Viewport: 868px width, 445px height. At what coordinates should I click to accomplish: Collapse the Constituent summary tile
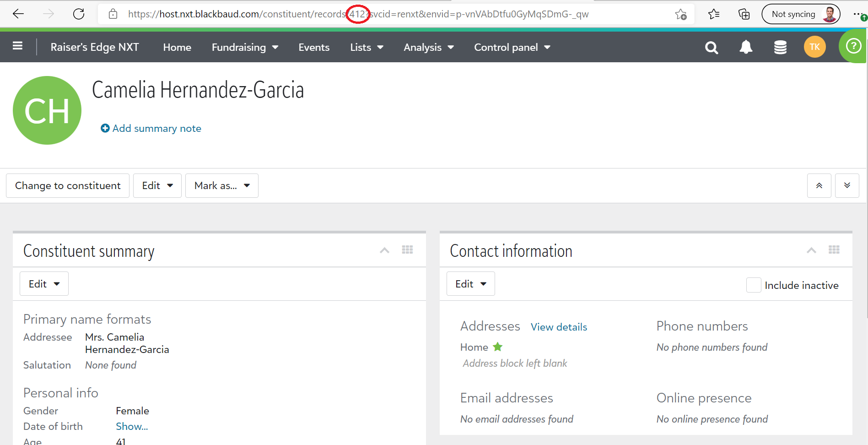[385, 250]
